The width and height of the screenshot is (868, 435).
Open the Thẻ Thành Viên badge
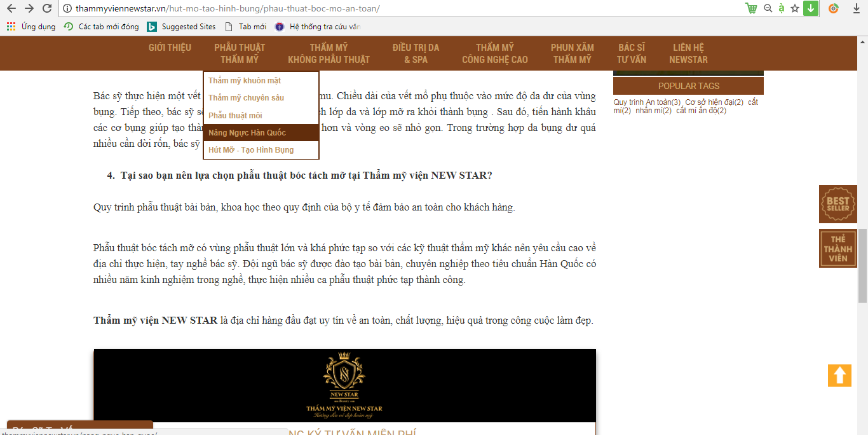click(837, 248)
